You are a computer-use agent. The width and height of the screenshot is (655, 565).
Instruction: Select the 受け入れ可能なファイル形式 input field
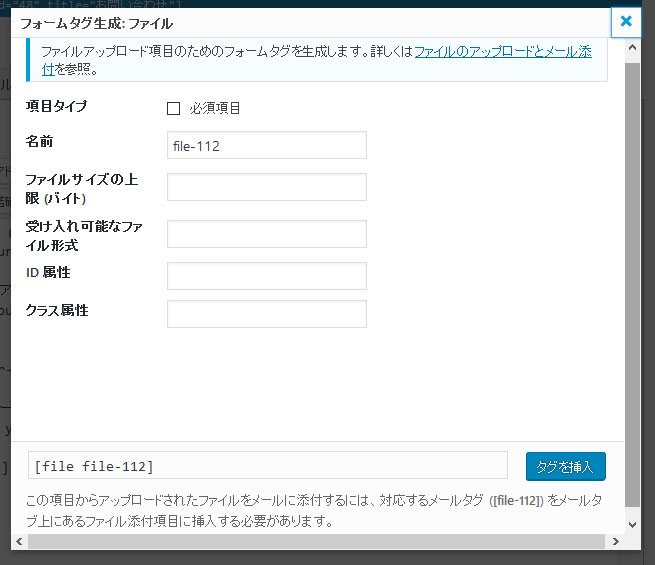coord(266,234)
